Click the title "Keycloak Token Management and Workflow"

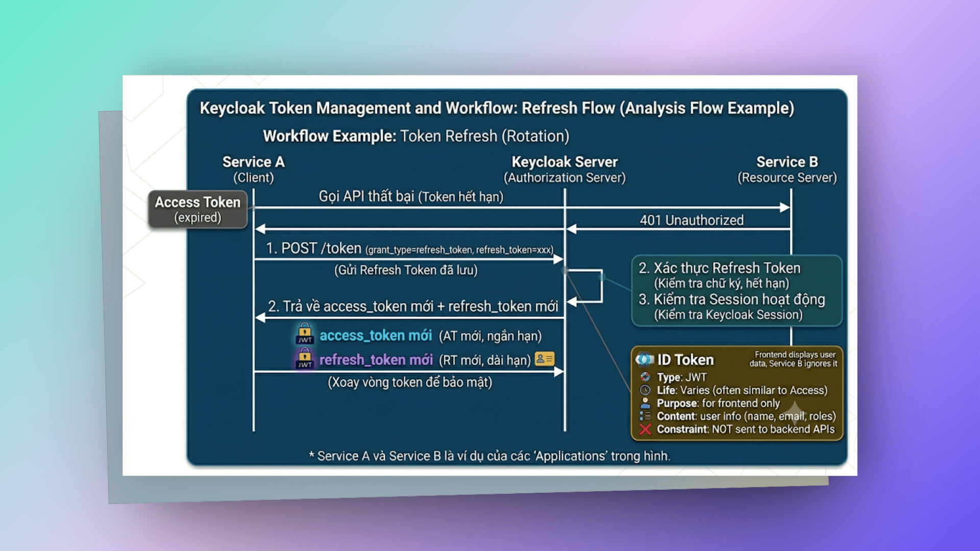357,108
